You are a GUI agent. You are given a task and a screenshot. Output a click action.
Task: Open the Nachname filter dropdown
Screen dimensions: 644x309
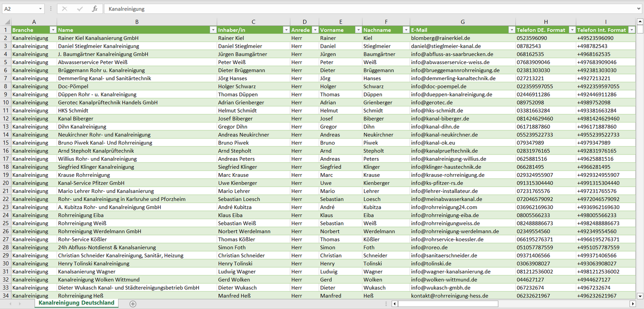(x=406, y=30)
